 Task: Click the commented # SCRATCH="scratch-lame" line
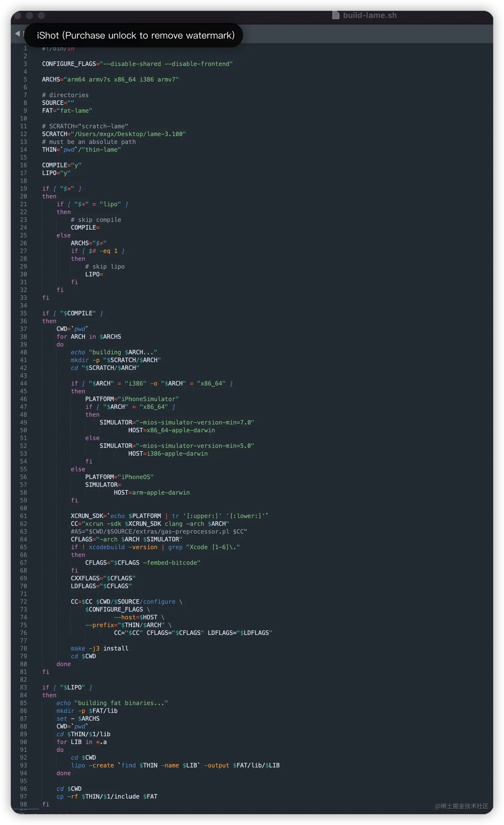click(85, 126)
